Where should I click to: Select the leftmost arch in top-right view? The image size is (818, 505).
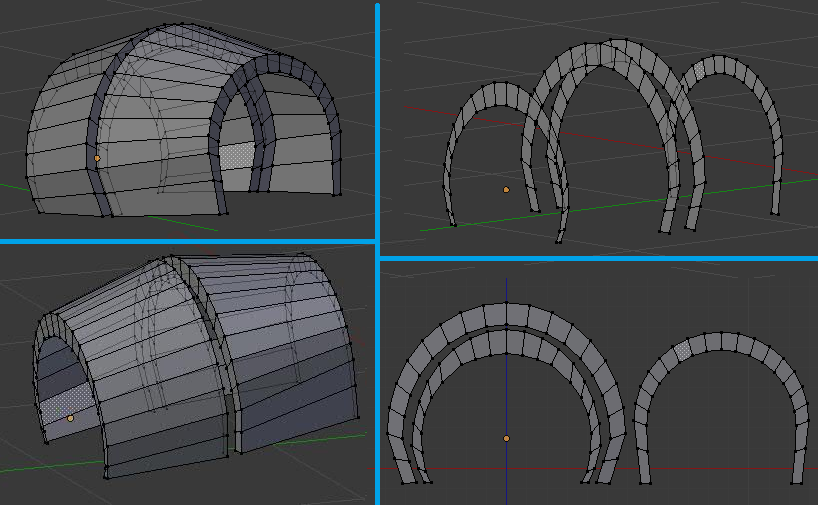[500, 92]
